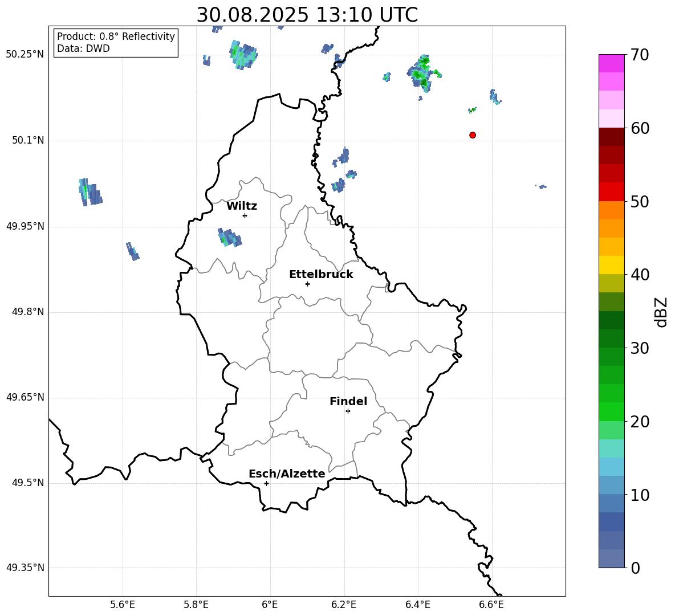Screen dimensions: 675x616
Task: Click the Ettelbruck station label
Action: [321, 275]
